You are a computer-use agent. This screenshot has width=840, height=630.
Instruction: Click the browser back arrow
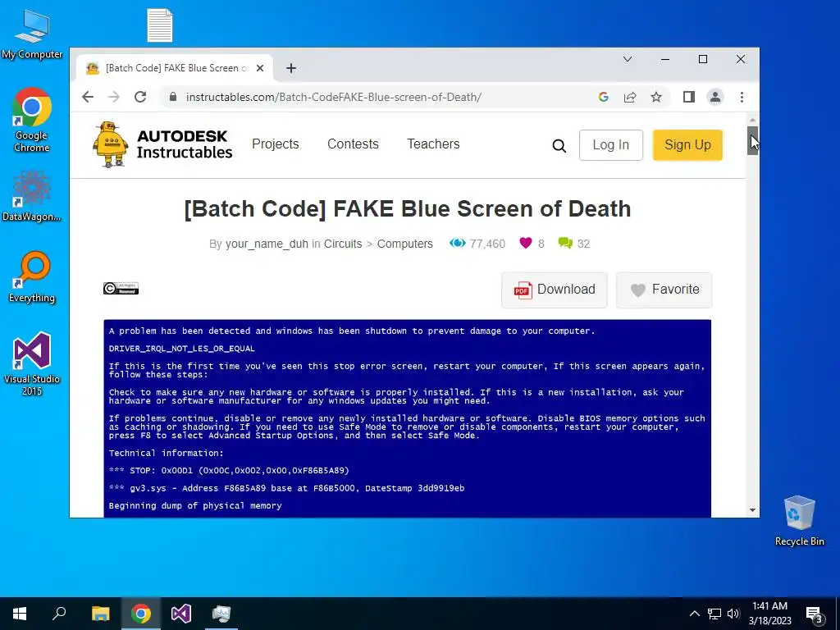click(88, 97)
